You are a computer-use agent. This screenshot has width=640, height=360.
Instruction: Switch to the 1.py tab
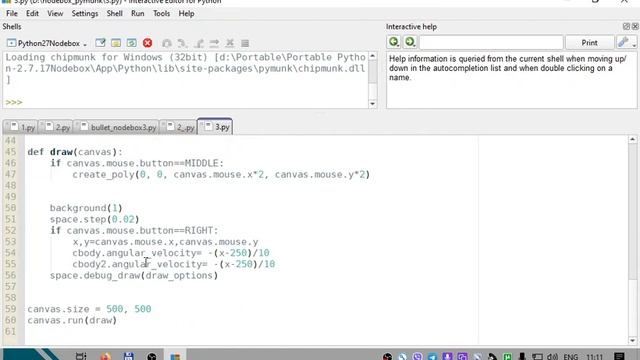pos(21,127)
